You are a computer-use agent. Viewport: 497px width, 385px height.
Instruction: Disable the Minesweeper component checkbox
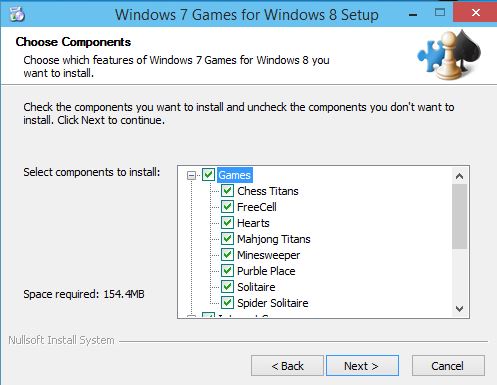[227, 255]
